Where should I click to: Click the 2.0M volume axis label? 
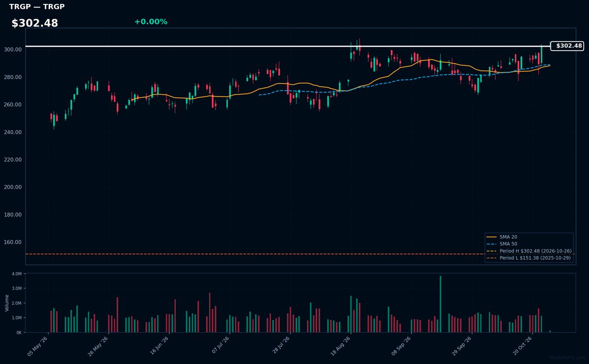17,303
